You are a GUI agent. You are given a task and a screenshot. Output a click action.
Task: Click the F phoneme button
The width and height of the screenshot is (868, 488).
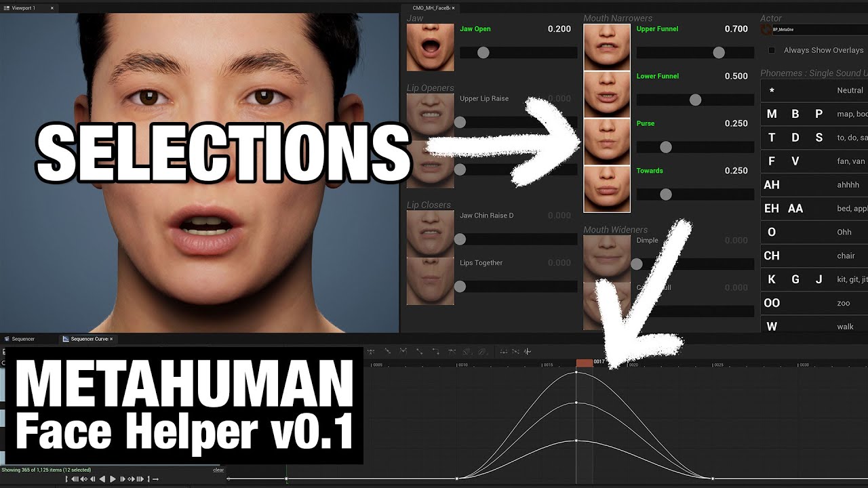772,161
